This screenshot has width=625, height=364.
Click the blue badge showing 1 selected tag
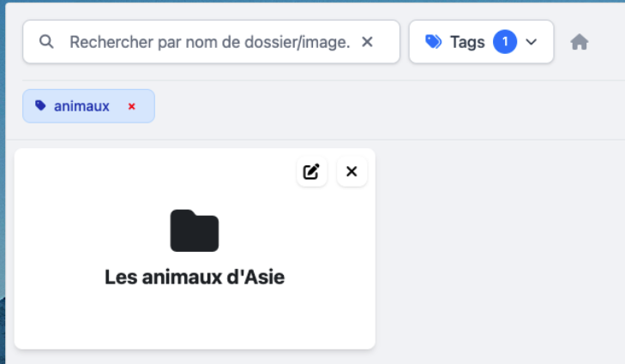point(505,42)
